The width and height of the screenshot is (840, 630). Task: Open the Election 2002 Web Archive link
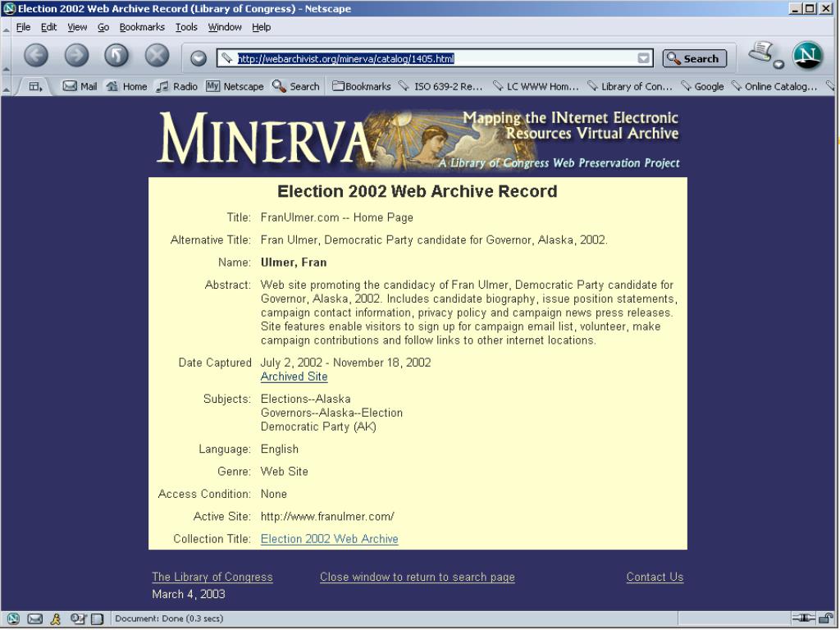pos(330,539)
